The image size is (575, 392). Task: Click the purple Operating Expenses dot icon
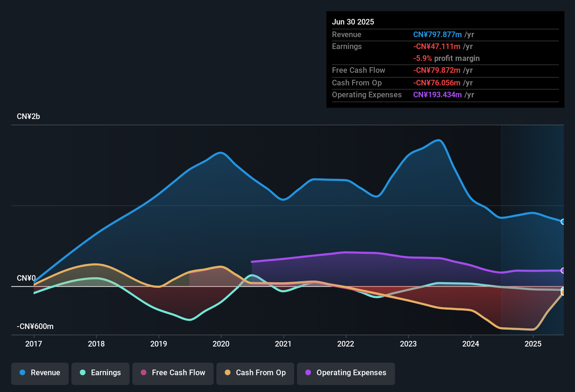tap(308, 373)
